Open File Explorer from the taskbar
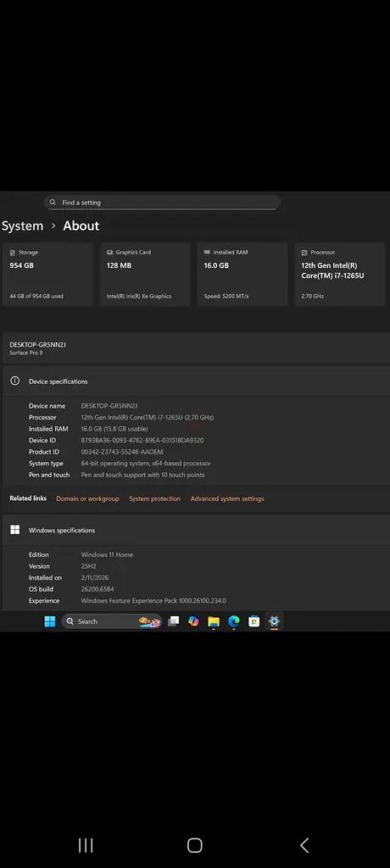390x868 pixels. (x=214, y=621)
